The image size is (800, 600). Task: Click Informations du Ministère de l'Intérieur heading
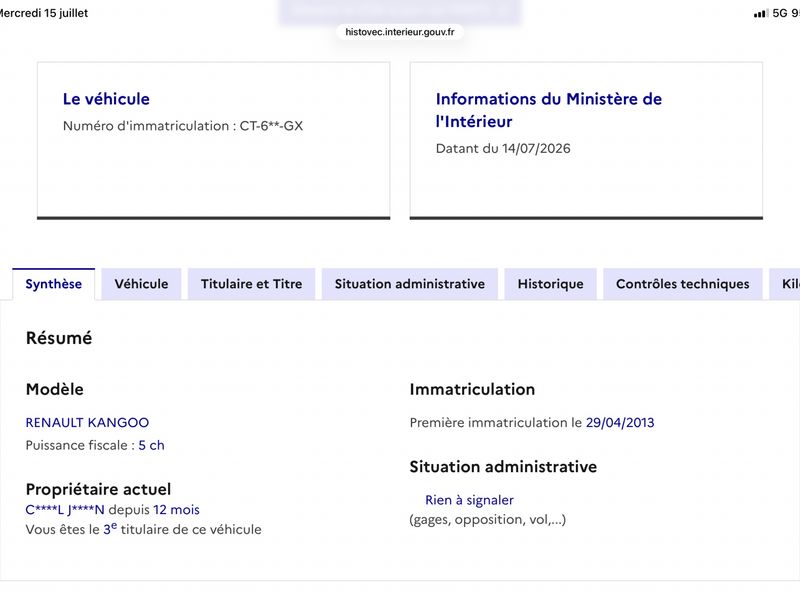click(x=548, y=110)
